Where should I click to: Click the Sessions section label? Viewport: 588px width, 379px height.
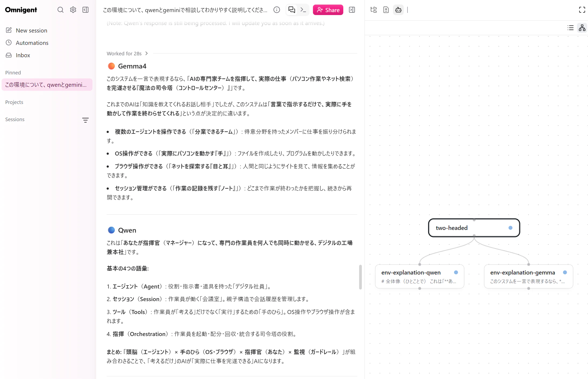pos(15,119)
